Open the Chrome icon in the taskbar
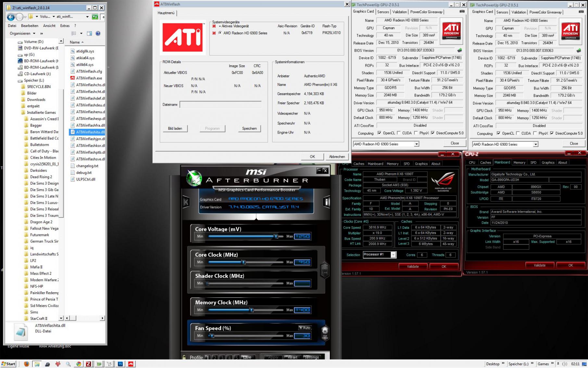Image resolution: width=588 pixels, height=368 pixels. coord(79,364)
